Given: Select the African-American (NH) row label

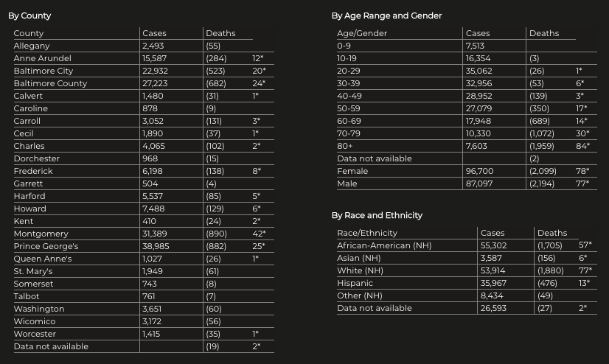Looking at the screenshot, I should pos(384,245).
